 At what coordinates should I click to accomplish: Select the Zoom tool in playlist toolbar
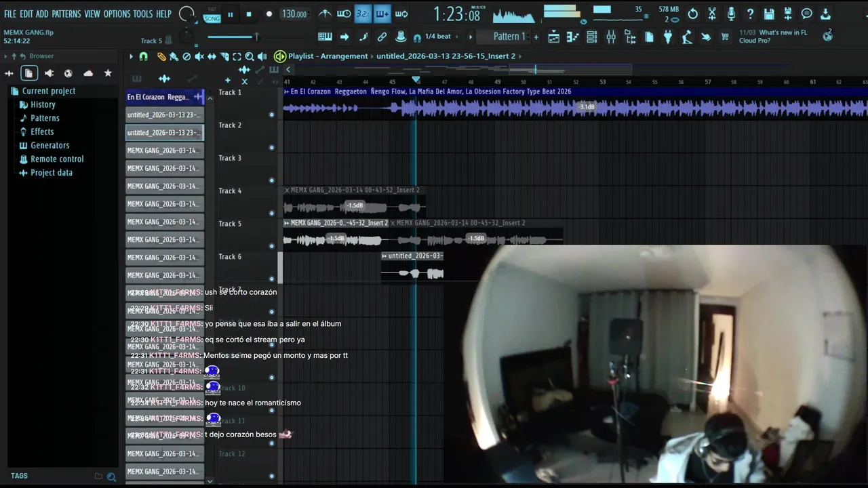250,56
